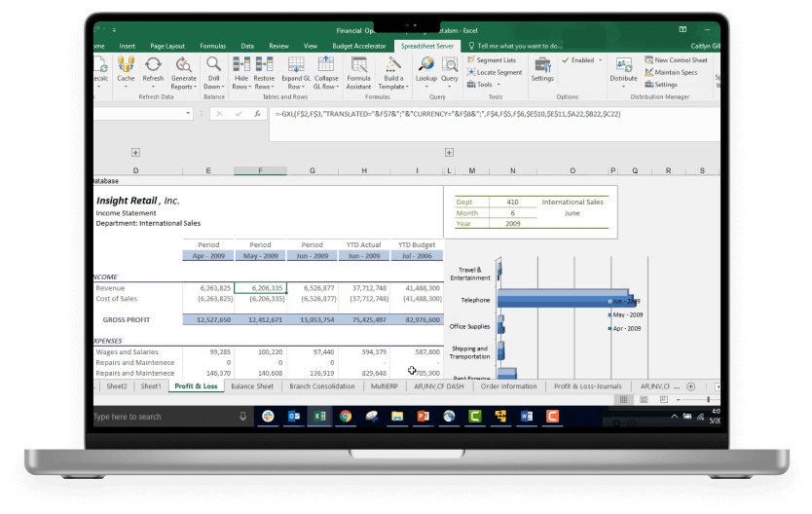Expand the outline group above column D
This screenshot has height=514, width=812.
[135, 152]
